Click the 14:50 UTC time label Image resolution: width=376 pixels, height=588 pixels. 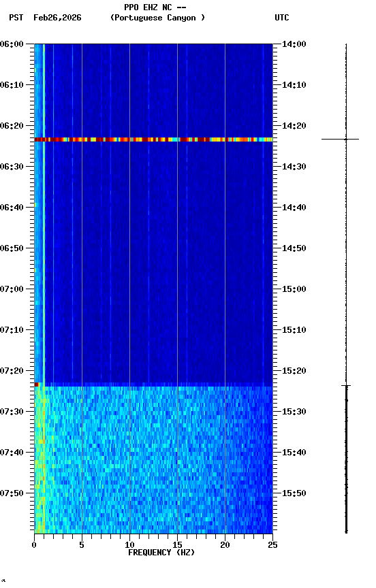(x=294, y=248)
